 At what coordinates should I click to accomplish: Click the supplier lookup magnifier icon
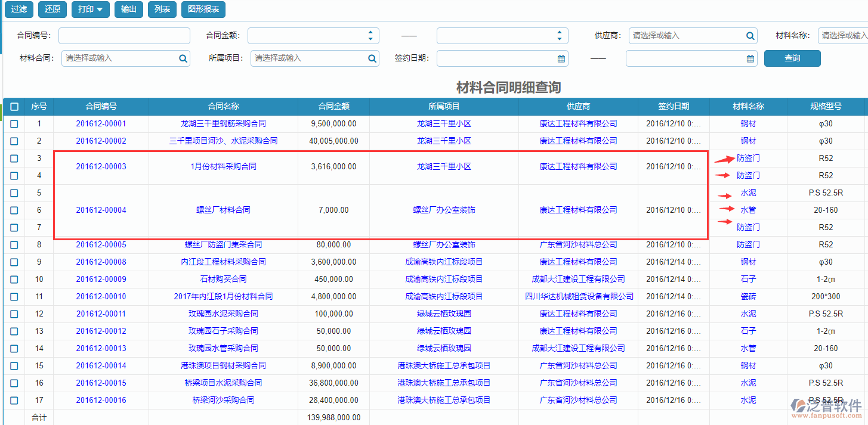(x=750, y=36)
